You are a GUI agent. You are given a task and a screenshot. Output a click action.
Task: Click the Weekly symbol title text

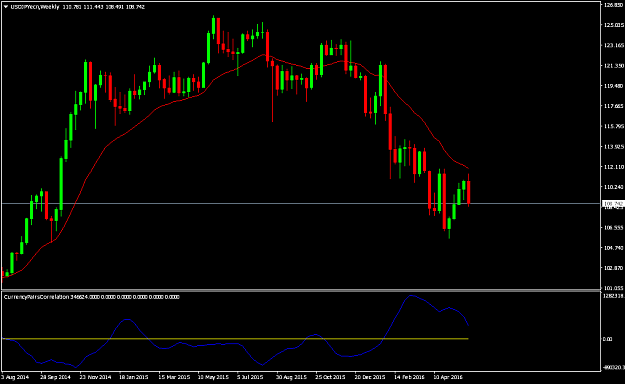coord(35,7)
